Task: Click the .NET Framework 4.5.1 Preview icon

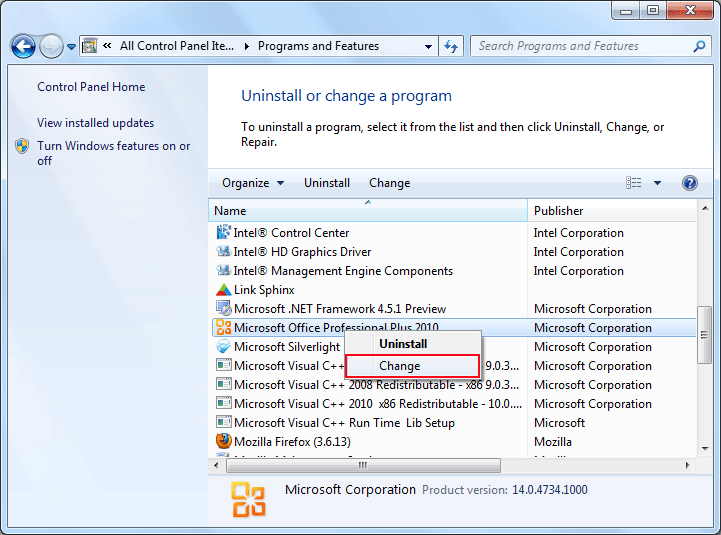Action: coord(224,308)
